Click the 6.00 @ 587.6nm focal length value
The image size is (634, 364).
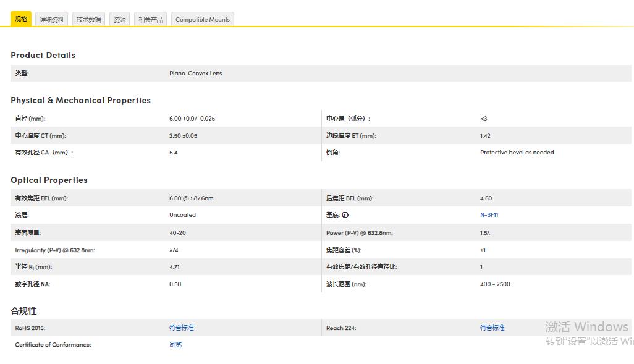191,198
